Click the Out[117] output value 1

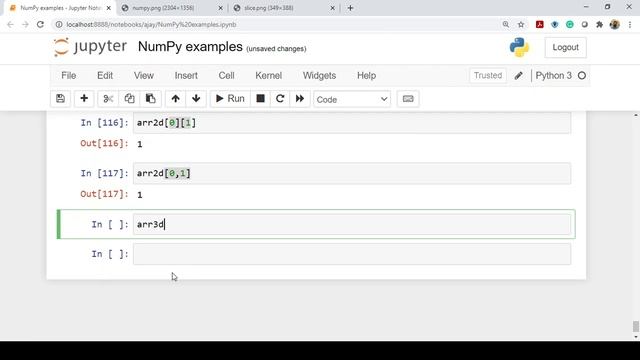tap(140, 195)
